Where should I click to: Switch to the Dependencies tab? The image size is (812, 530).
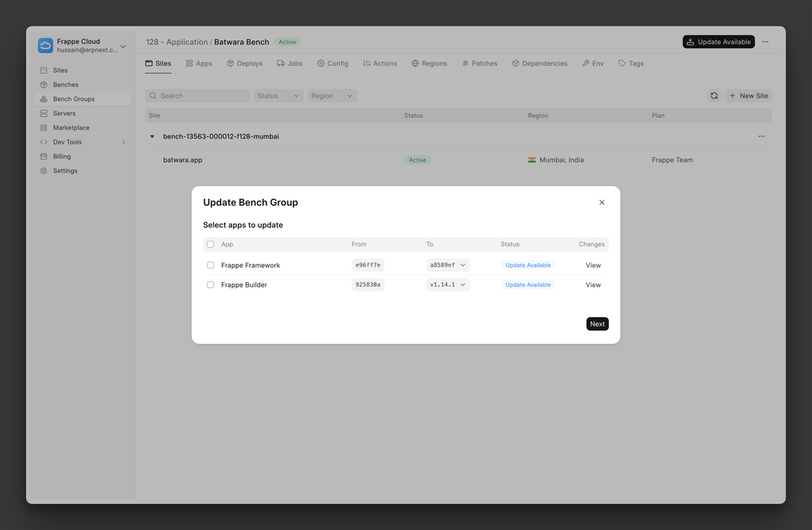pos(539,63)
